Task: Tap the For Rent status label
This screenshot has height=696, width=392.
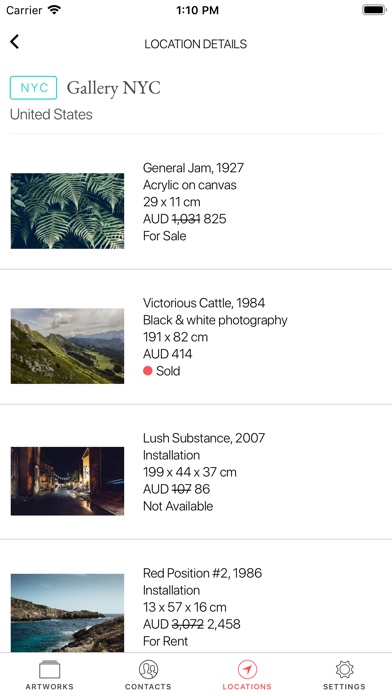Action: pyautogui.click(x=166, y=641)
